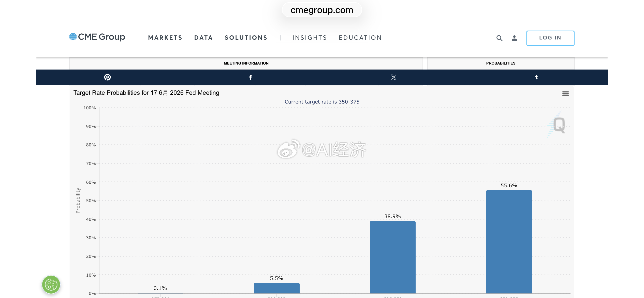Expand the DATA navigation menu

(x=203, y=38)
